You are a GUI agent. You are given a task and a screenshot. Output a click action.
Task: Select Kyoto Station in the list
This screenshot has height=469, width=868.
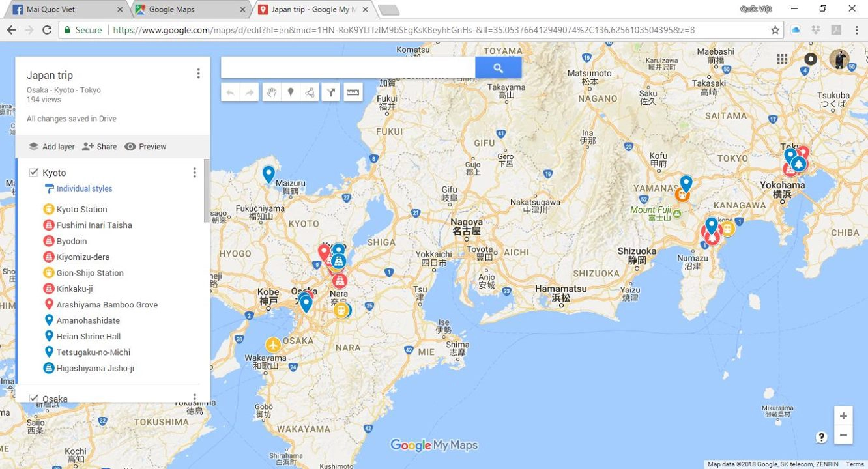[81, 209]
